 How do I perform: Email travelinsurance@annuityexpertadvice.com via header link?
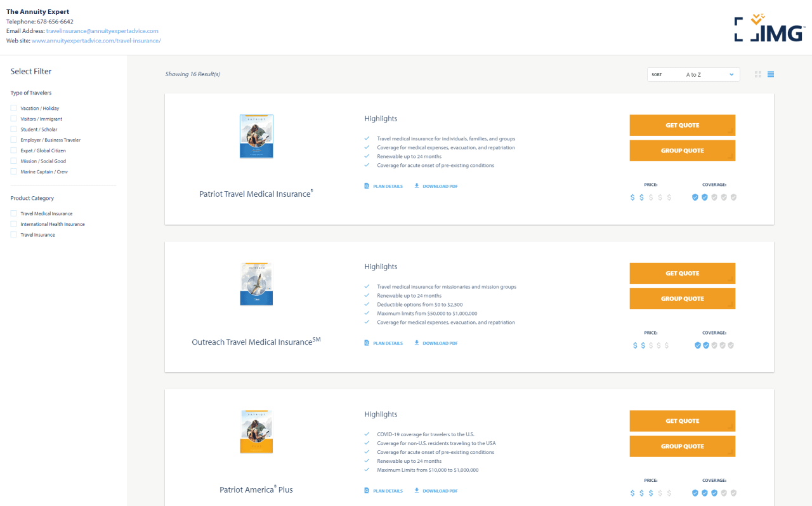click(102, 30)
